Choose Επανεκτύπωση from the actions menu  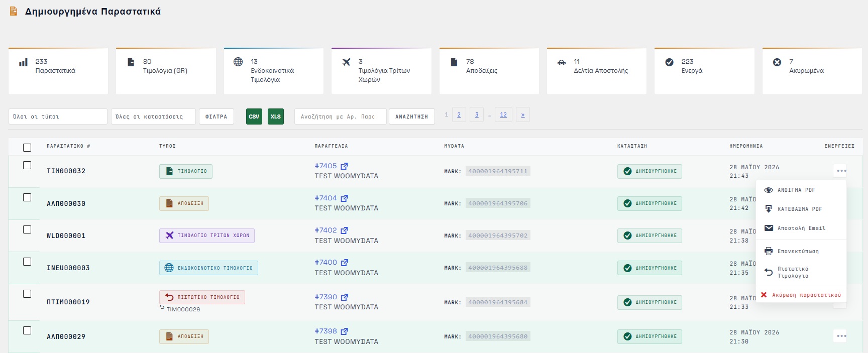pos(801,251)
